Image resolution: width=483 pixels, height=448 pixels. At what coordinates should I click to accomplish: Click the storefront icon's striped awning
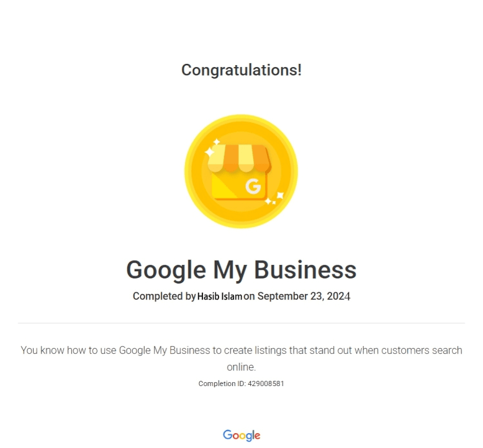(238, 159)
